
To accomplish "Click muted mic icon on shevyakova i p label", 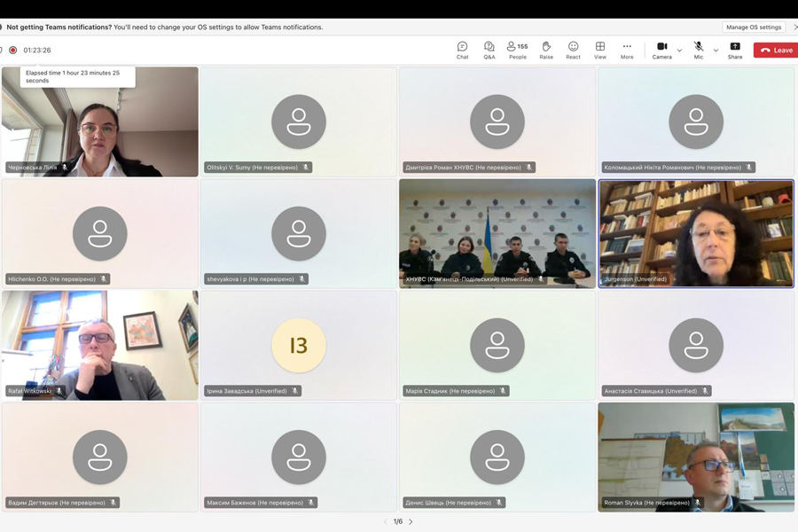I will coord(301,279).
